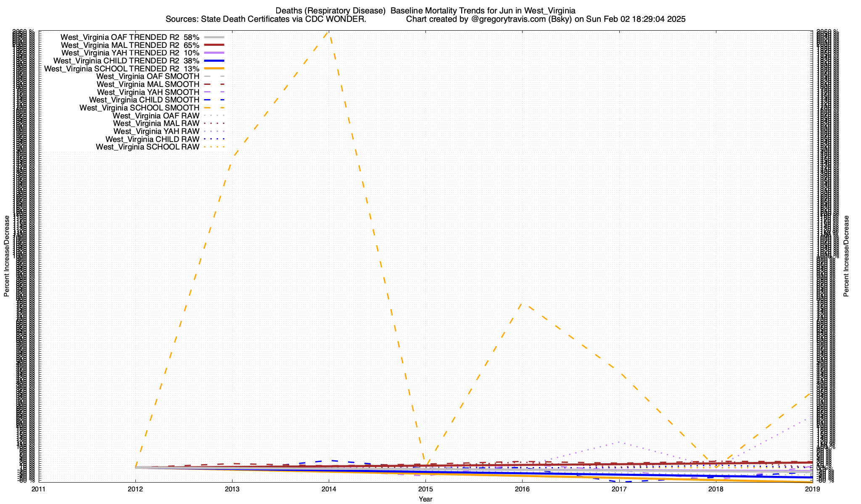The image size is (861, 504).
Task: Click the West_Virginia OAF RAW legend entry
Action: (156, 115)
